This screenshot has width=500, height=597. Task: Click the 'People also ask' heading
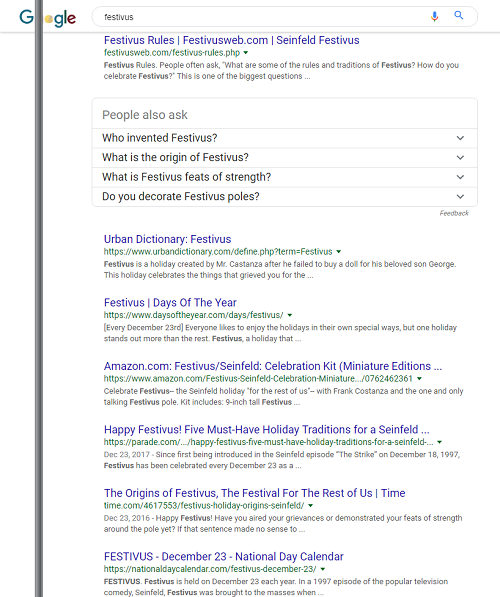point(145,115)
